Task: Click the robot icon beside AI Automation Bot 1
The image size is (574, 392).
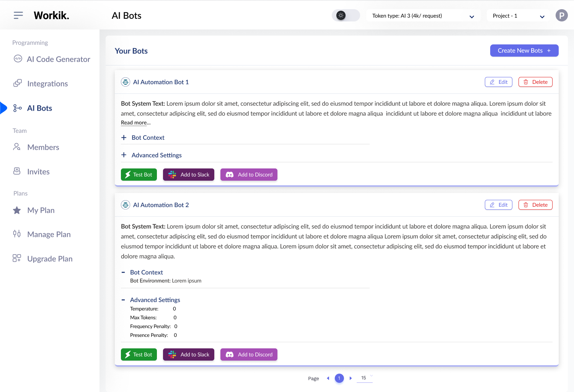Action: pyautogui.click(x=125, y=82)
